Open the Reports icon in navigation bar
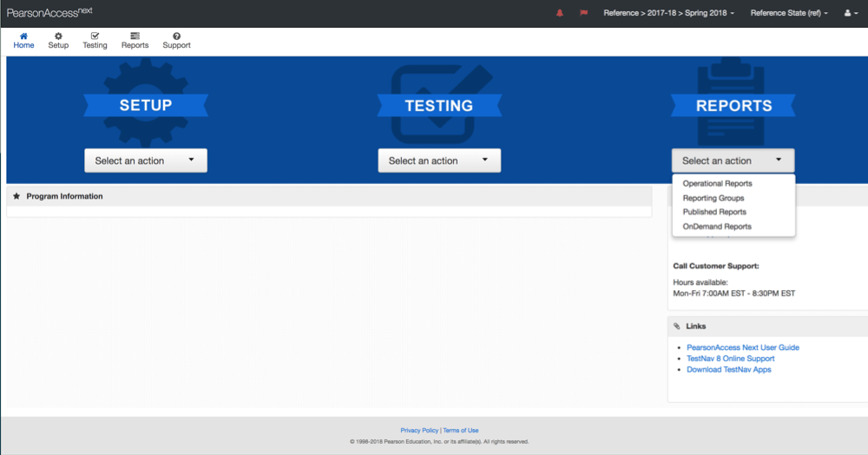This screenshot has height=455, width=868. tap(135, 36)
